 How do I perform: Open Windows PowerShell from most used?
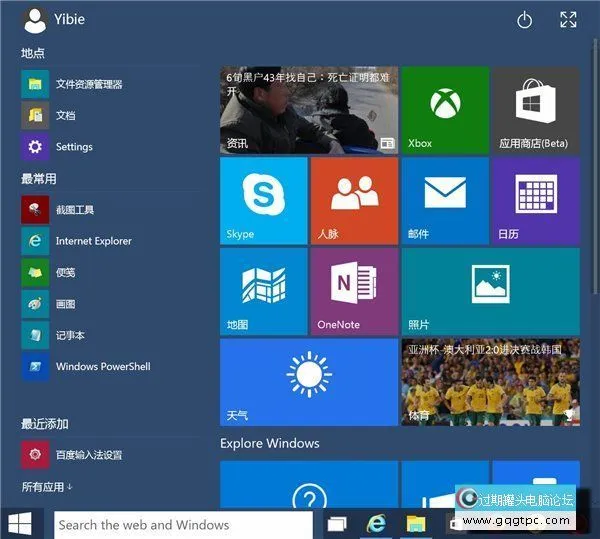pyautogui.click(x=102, y=367)
